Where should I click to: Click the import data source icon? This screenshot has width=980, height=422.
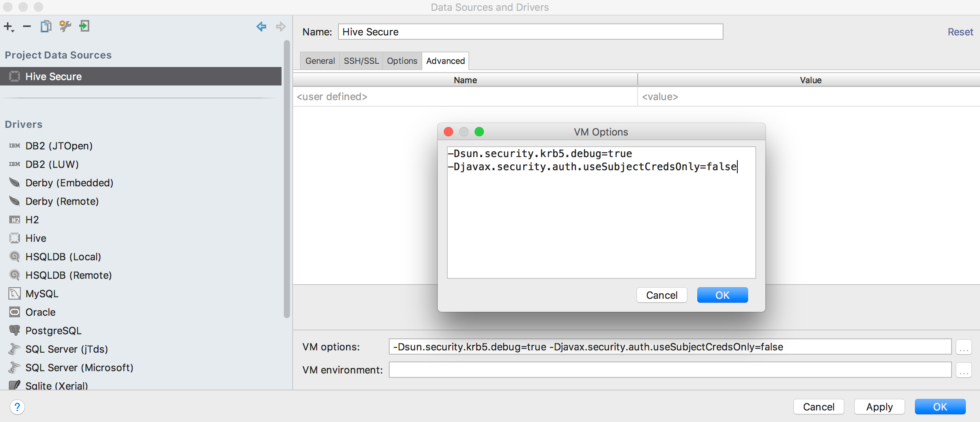pos(83,26)
